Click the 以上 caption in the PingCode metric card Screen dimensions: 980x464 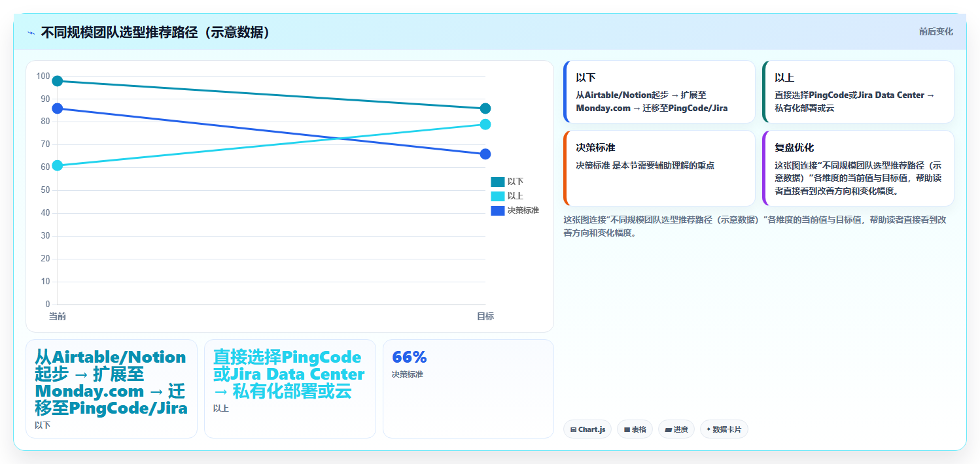coord(221,408)
